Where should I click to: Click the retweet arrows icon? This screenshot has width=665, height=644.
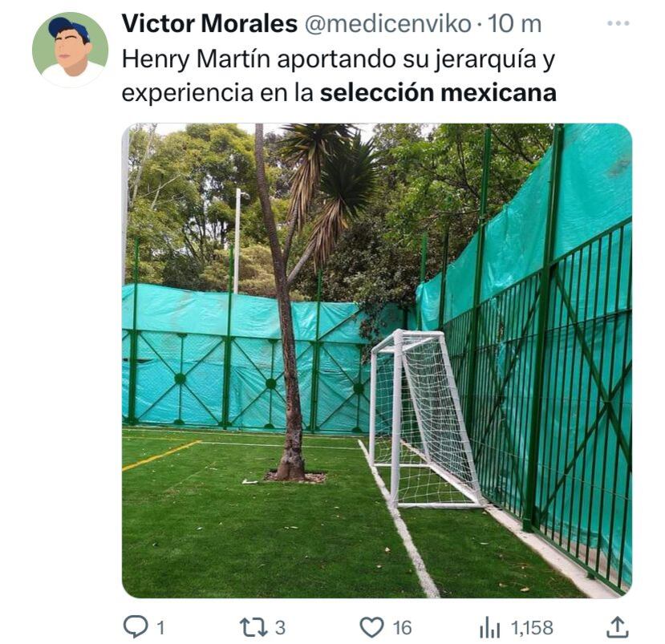253,627
